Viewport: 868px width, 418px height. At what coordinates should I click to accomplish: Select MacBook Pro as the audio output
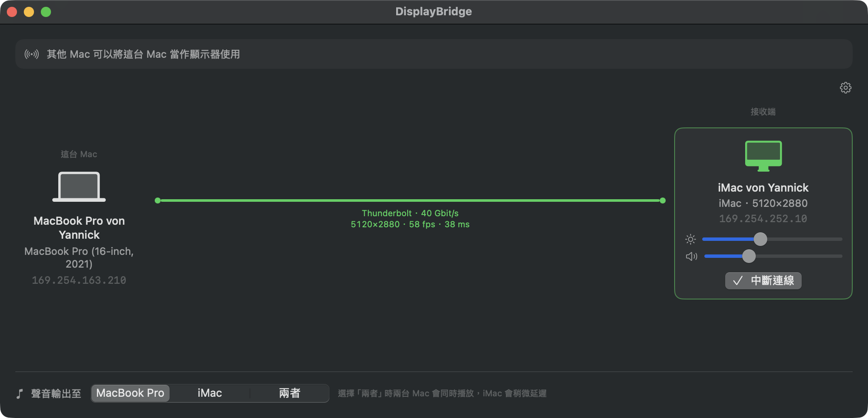coord(130,393)
